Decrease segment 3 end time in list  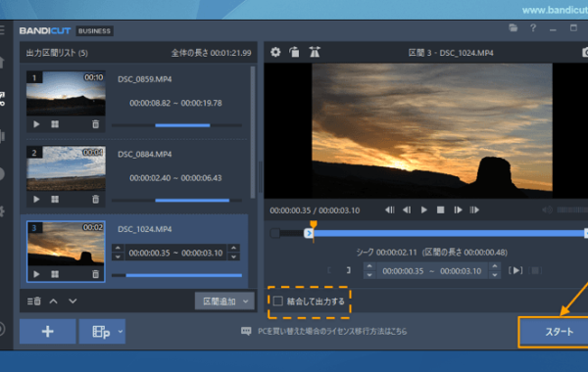pyautogui.click(x=233, y=257)
